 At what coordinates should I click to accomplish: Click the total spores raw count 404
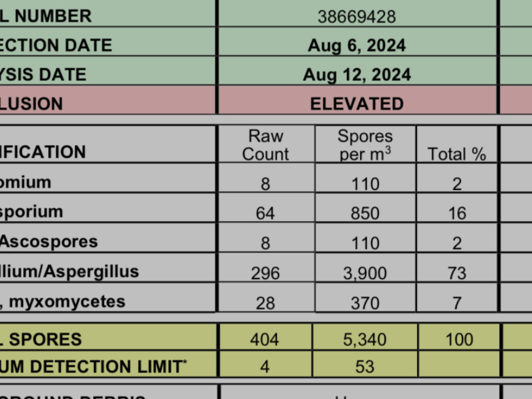click(x=265, y=339)
